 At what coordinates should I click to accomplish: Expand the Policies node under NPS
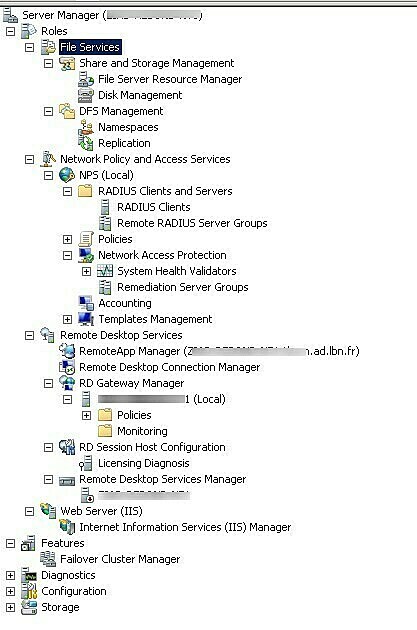click(x=67, y=239)
